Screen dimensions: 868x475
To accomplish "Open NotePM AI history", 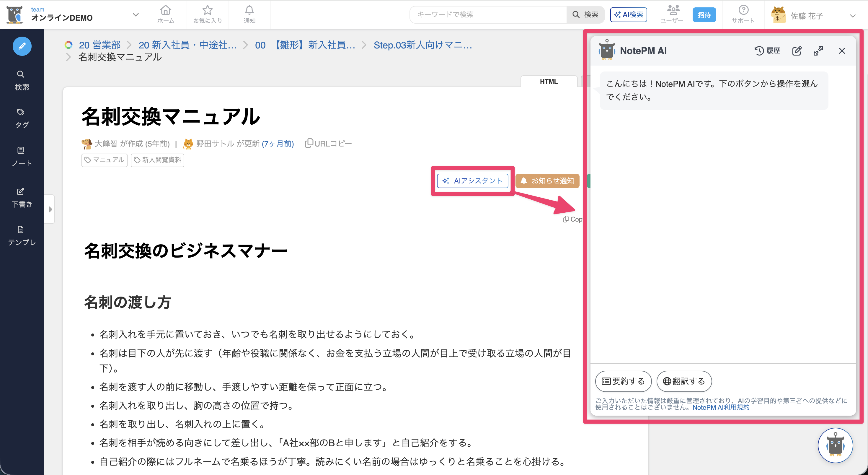I will point(768,51).
